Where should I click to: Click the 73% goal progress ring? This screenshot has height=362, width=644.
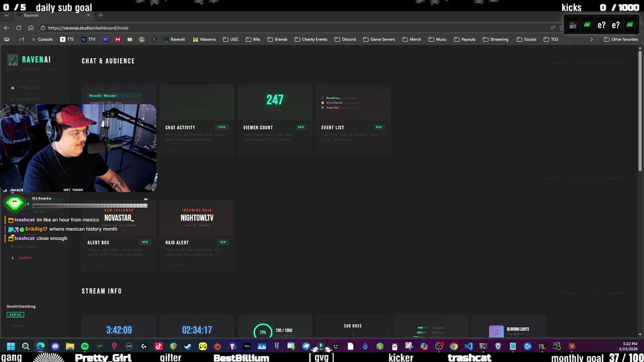coord(263,331)
